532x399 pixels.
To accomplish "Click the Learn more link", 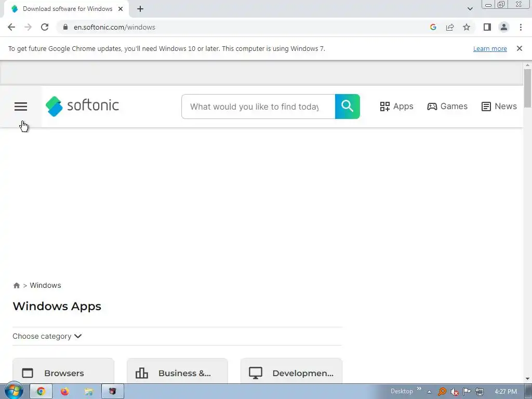I will [x=490, y=48].
